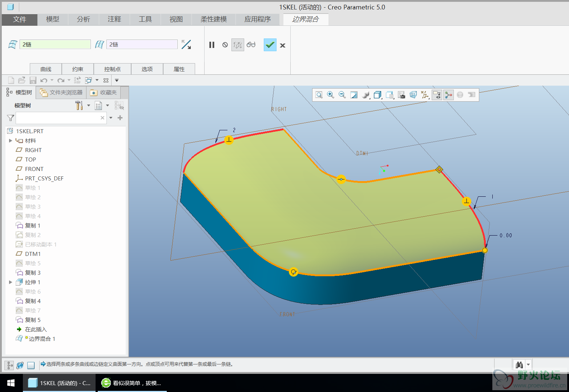Toggle spin center icon
The width and height of the screenshot is (569, 392).
pos(448,95)
